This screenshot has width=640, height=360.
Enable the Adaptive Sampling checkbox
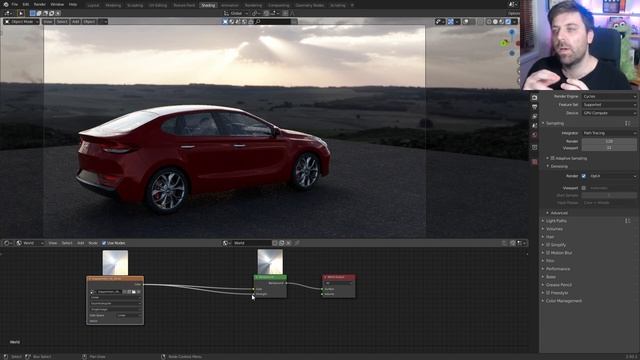552,158
